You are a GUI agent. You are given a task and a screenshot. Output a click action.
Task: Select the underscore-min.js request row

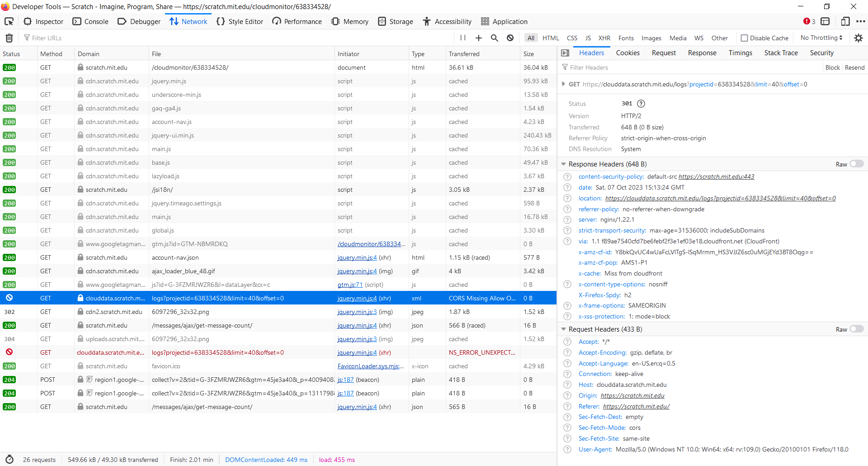(278, 95)
